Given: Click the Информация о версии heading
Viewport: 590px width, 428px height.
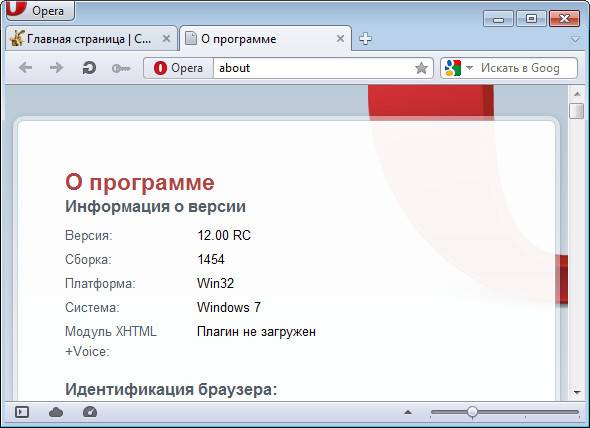Looking at the screenshot, I should pos(155,206).
